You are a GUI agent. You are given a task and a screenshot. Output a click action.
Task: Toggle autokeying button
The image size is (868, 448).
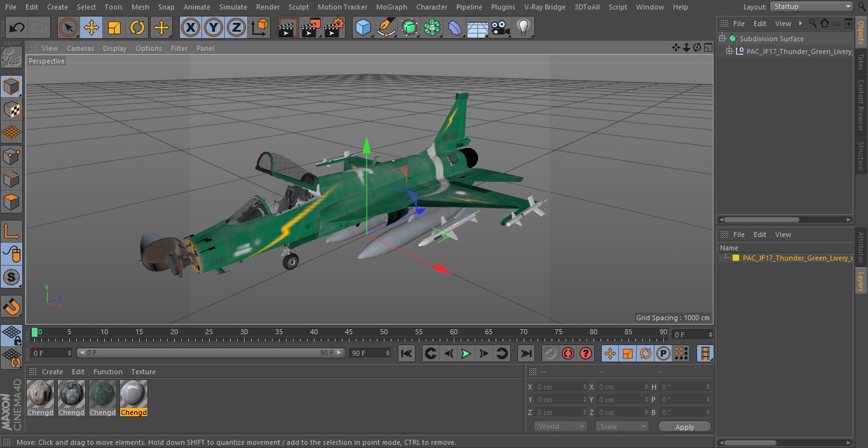point(568,353)
